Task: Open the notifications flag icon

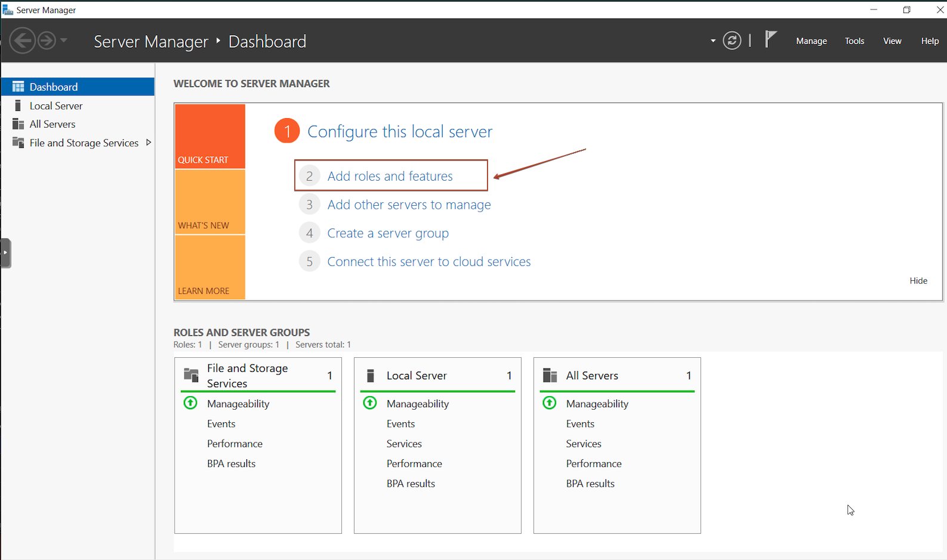Action: 770,40
